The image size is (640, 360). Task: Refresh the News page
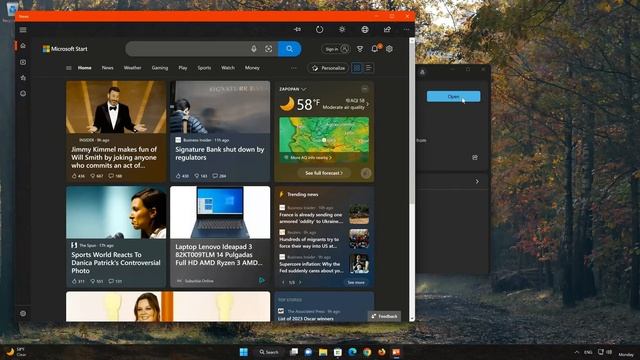point(320,29)
